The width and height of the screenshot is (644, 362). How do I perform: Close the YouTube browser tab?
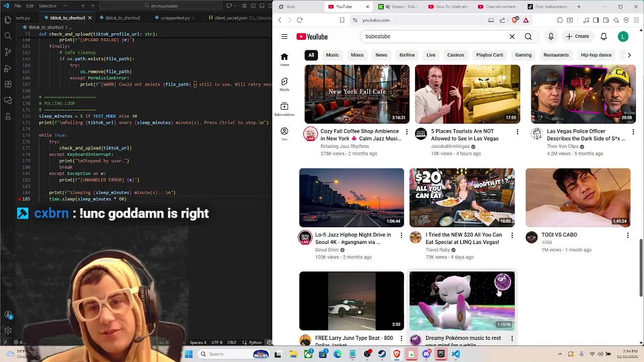367,7
